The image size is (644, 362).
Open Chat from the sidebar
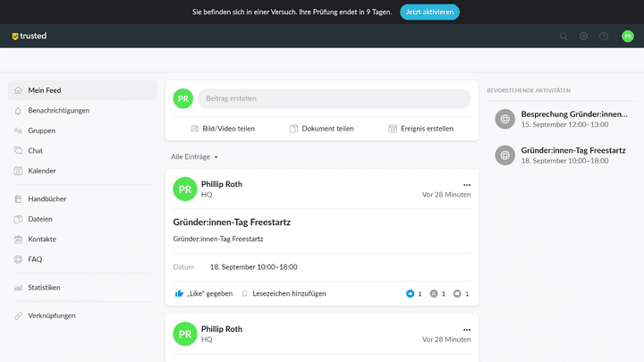pos(35,150)
